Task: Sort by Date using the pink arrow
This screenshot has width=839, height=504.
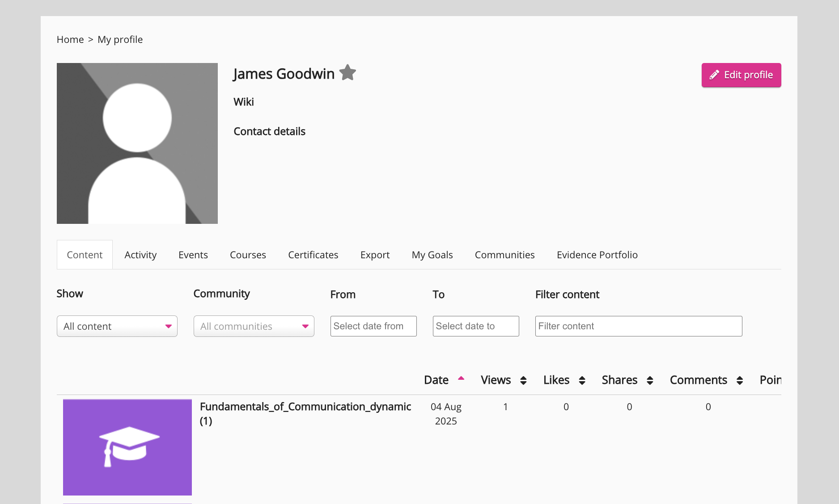Action: tap(461, 379)
